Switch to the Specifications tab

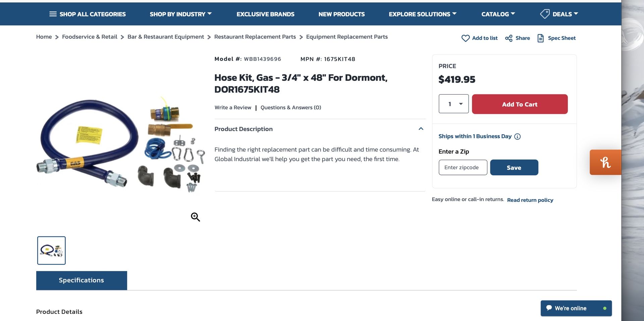[81, 280]
